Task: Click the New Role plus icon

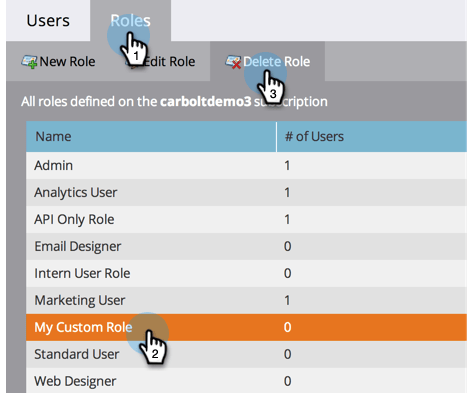Action: 29,62
